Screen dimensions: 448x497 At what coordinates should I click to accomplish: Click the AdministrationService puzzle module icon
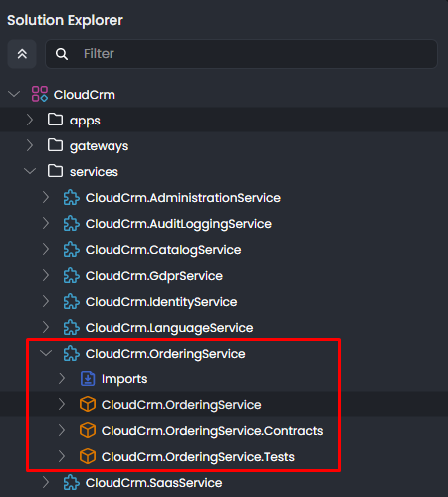tap(72, 198)
